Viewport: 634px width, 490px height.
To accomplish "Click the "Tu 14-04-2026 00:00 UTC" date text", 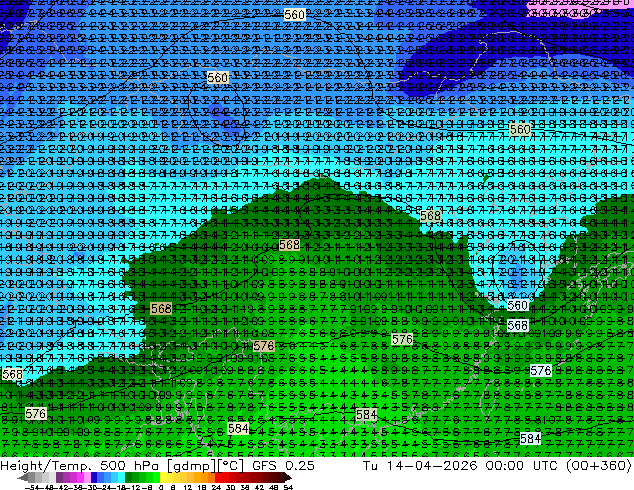I will click(x=461, y=465).
